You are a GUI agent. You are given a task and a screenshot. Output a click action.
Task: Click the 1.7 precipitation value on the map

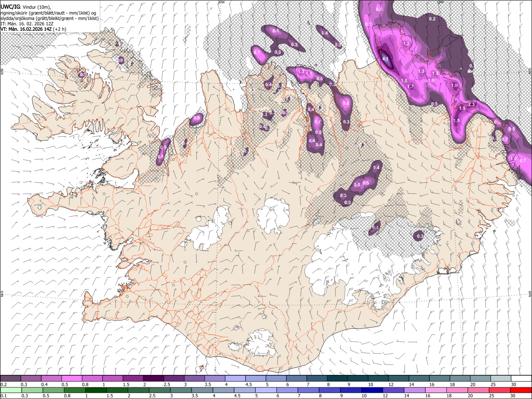410,87
